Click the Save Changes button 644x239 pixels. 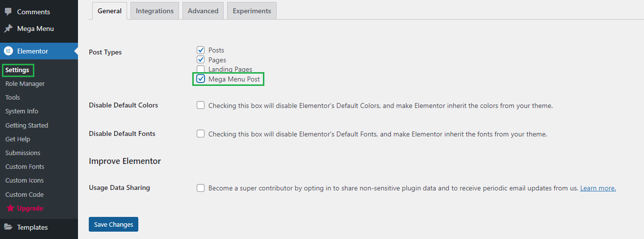[x=114, y=224]
